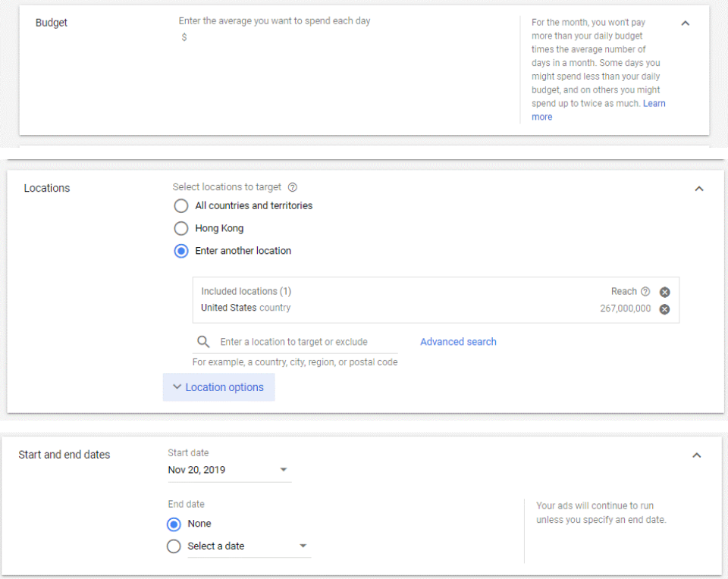The height and width of the screenshot is (579, 728).
Task: Collapse the Locations section chevron
Action: pyautogui.click(x=699, y=189)
